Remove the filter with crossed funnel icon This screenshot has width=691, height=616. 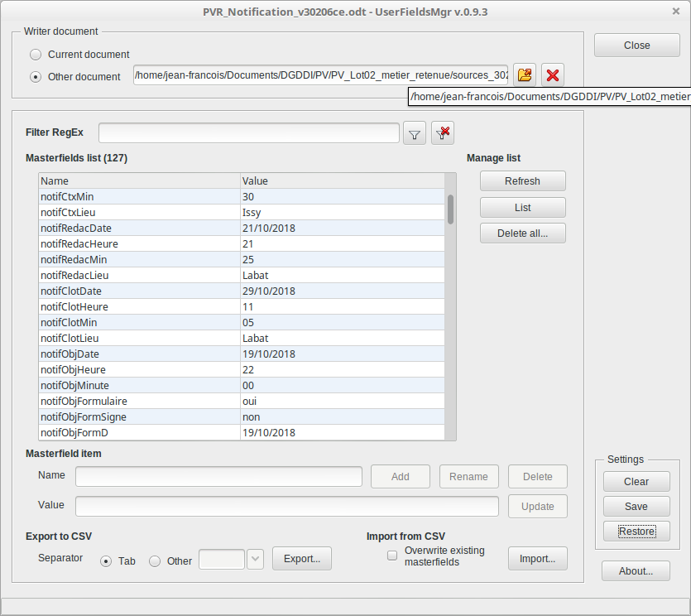point(443,133)
